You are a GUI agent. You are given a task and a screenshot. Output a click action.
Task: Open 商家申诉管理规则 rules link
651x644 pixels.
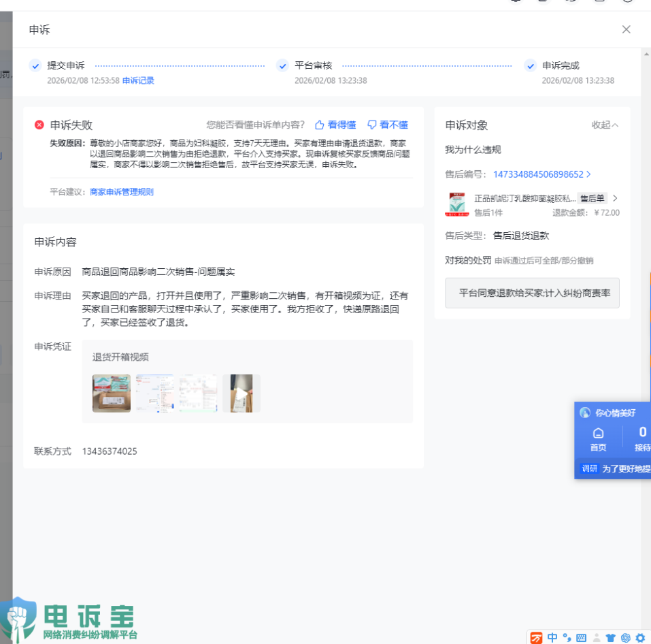pyautogui.click(x=122, y=192)
